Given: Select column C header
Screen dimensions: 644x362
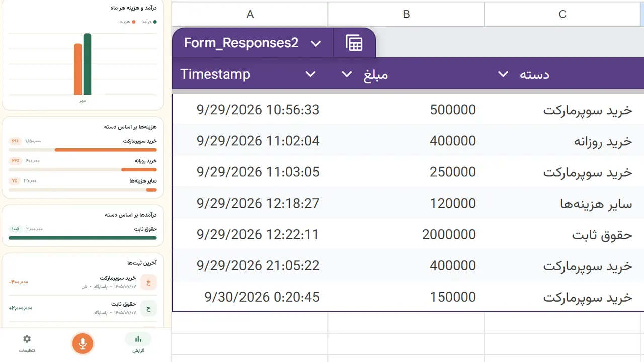Looking at the screenshot, I should 562,14.
